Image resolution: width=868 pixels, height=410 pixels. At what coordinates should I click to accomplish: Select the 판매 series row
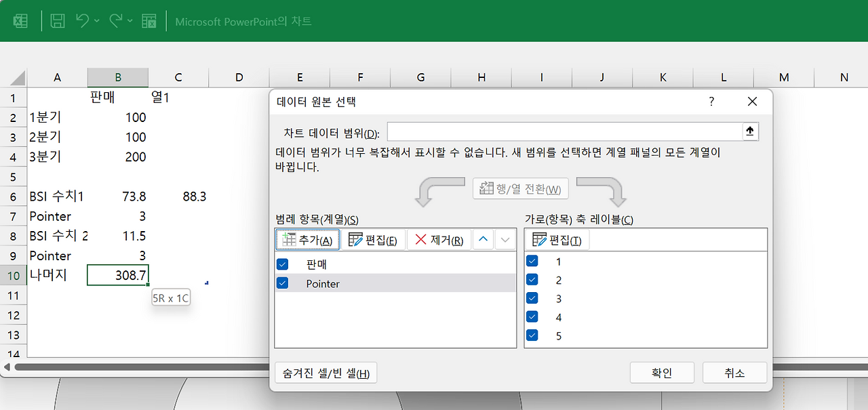point(395,264)
